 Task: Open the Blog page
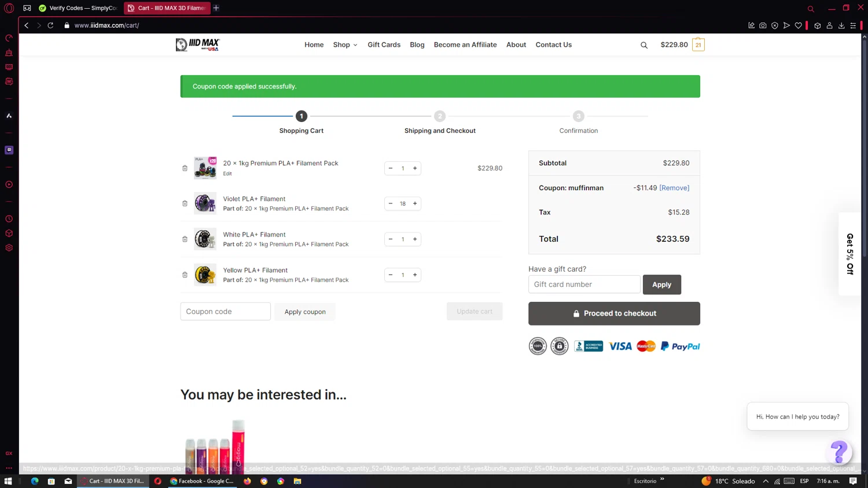pyautogui.click(x=417, y=45)
